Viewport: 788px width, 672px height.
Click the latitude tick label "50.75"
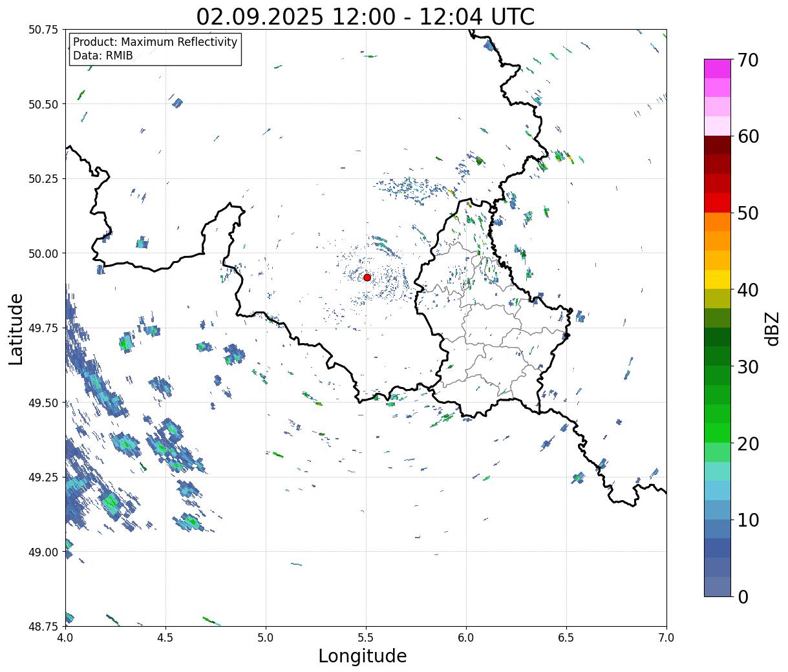[43, 30]
